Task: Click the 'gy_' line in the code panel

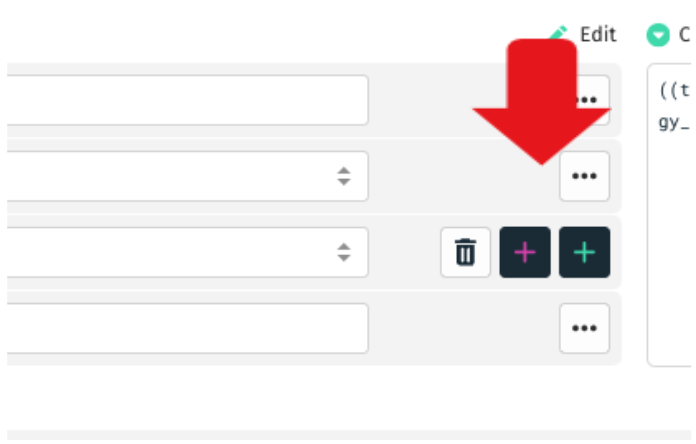Action: (674, 122)
